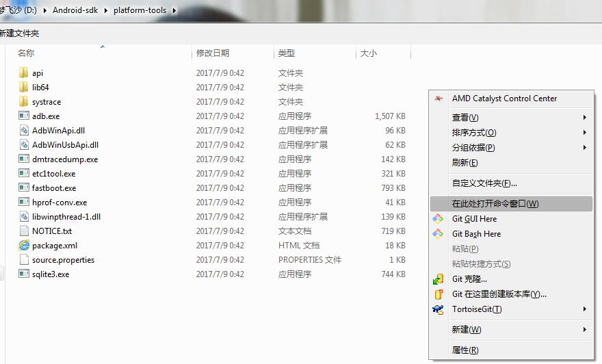Choose AMD Catalyst Control Center menu entry
The height and width of the screenshot is (364, 602).
pyautogui.click(x=511, y=99)
